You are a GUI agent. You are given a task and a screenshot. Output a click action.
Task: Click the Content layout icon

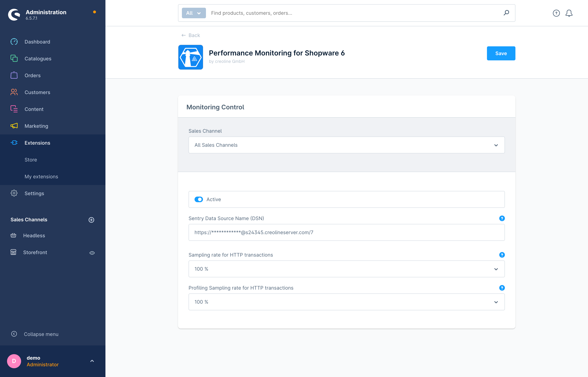coord(14,109)
